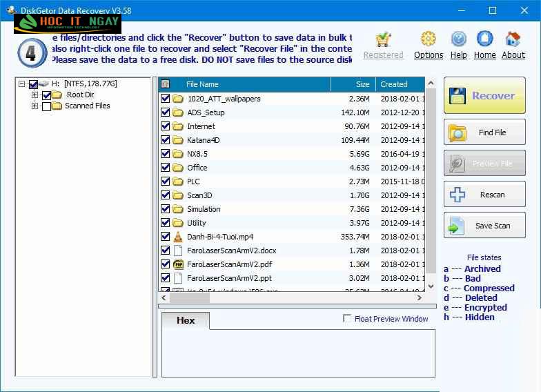Select the Scan3D folder name

[x=199, y=195]
